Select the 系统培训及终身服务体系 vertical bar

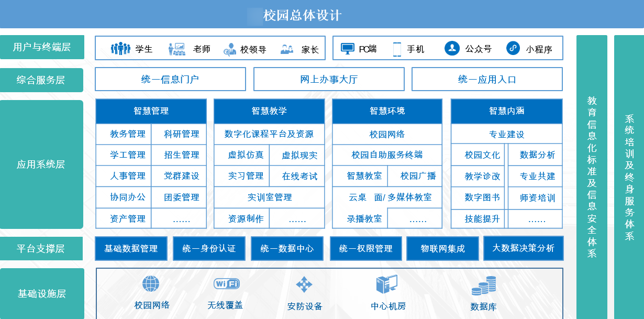(x=629, y=177)
